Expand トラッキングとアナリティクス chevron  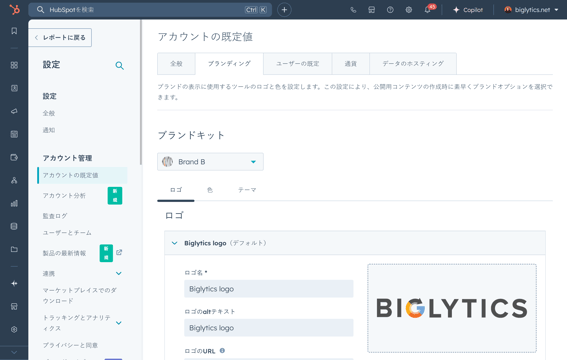[119, 323]
